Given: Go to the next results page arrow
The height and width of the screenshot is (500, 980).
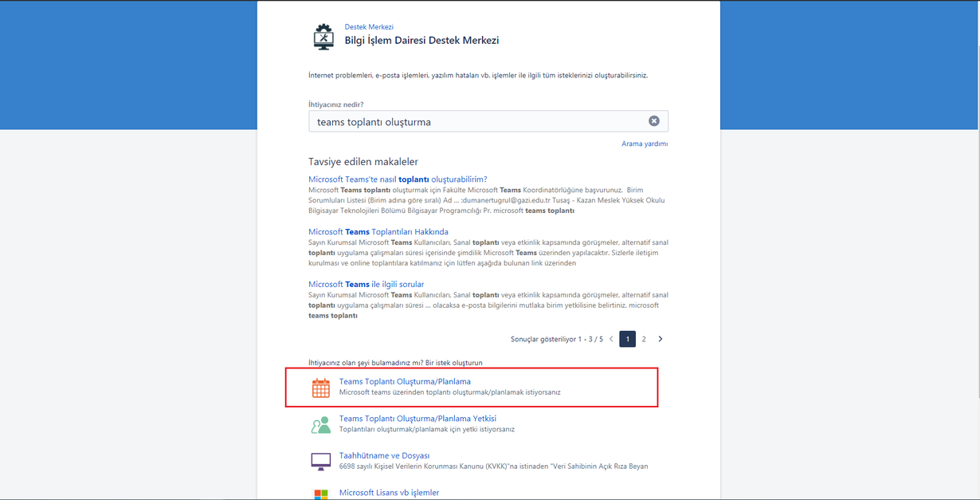Looking at the screenshot, I should (x=661, y=339).
